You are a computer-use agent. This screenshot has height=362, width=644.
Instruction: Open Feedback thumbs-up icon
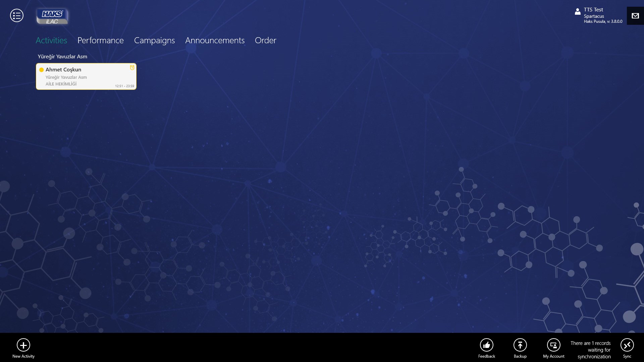486,345
